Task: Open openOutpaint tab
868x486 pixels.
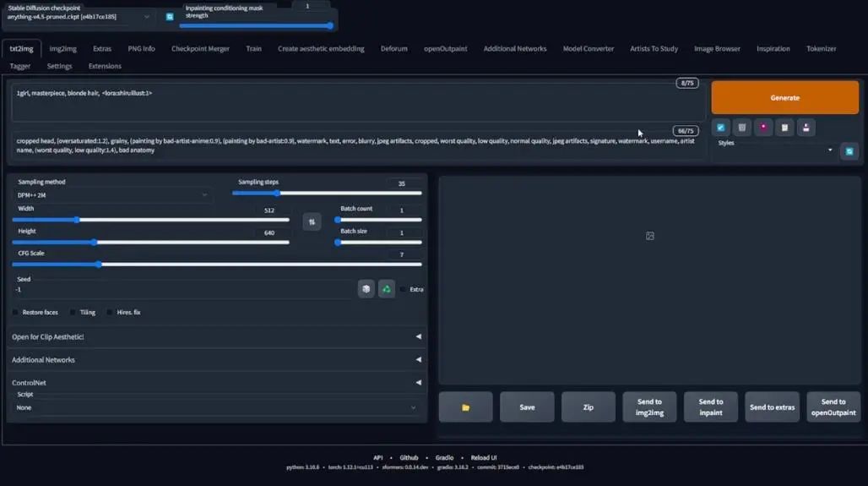Action: (x=446, y=49)
